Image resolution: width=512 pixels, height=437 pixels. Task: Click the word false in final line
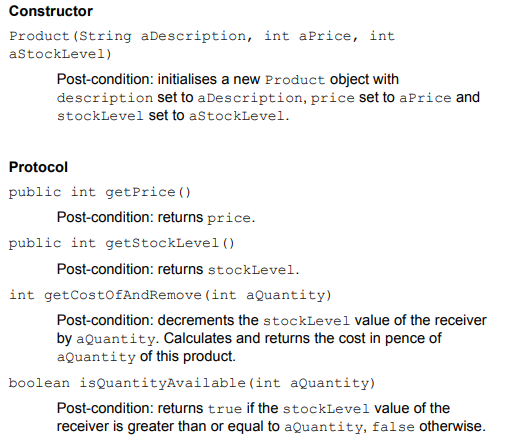393,427
